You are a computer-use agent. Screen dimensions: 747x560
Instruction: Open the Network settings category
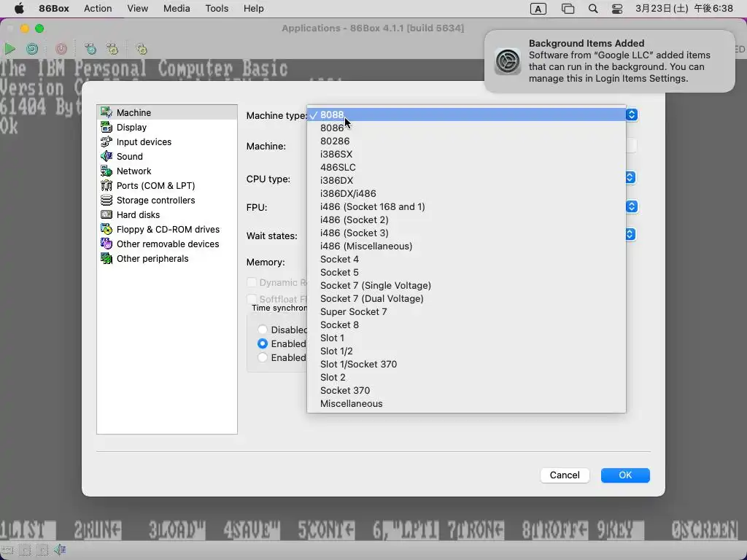167,171
